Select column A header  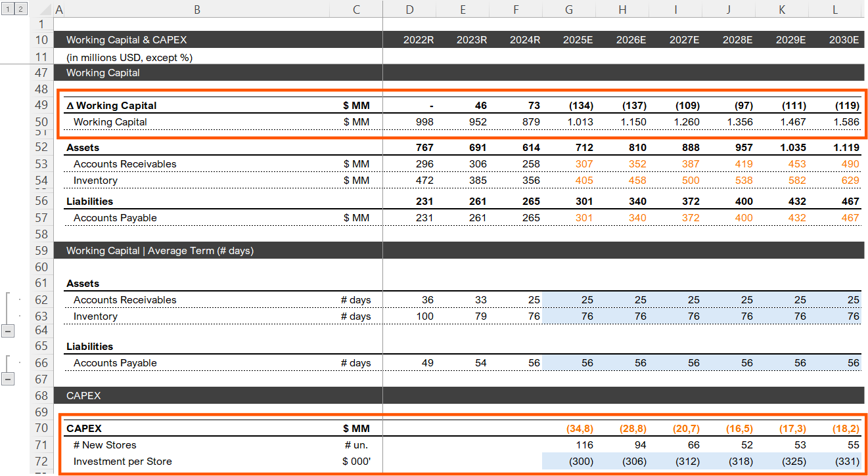59,10
